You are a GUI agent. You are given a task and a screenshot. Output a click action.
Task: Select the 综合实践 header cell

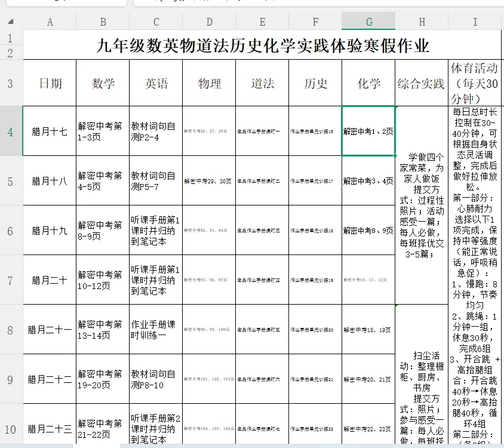(x=422, y=83)
